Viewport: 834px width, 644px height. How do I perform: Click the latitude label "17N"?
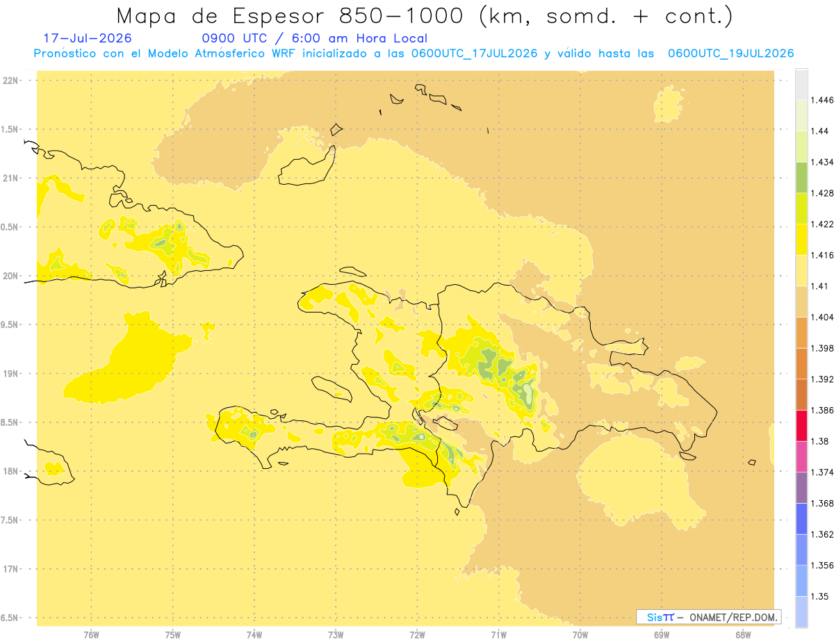pyautogui.click(x=10, y=569)
